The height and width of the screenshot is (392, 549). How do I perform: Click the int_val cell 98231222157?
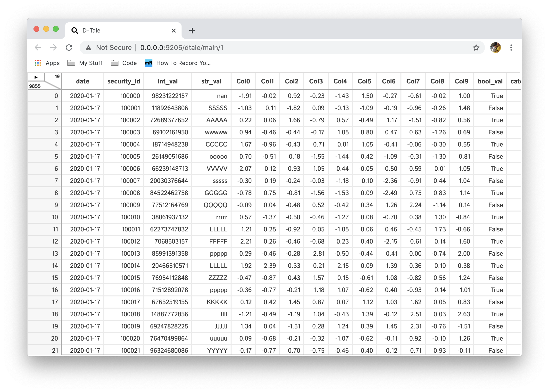pyautogui.click(x=170, y=96)
